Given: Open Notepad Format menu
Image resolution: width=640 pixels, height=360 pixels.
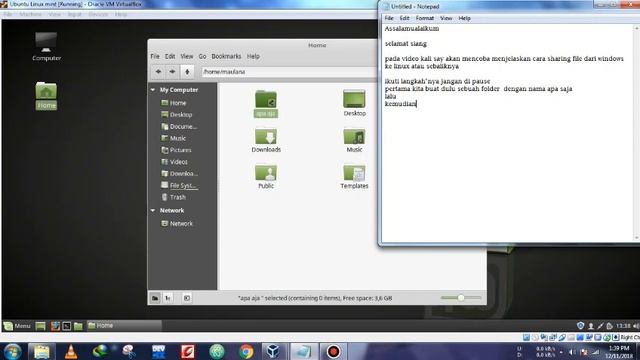Looking at the screenshot, I should click(424, 18).
